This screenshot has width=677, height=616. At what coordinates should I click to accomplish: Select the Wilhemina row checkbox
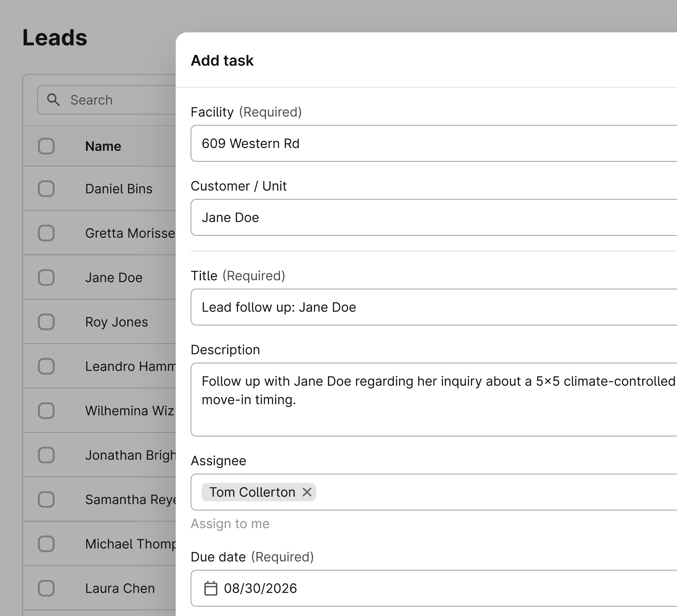tap(46, 410)
